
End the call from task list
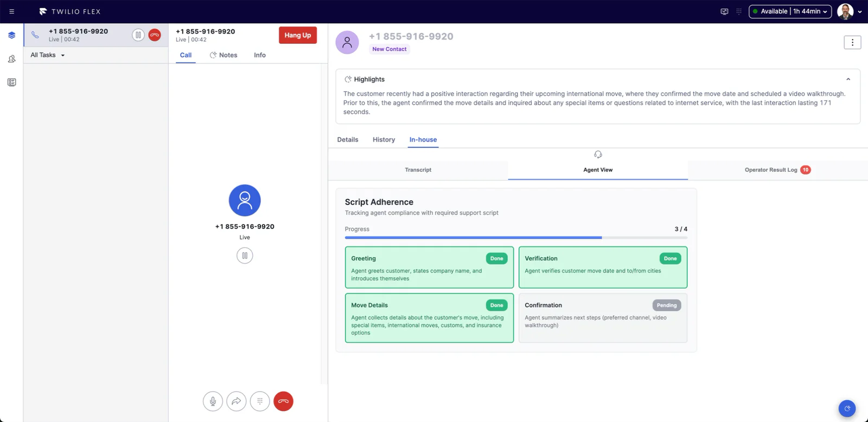155,35
